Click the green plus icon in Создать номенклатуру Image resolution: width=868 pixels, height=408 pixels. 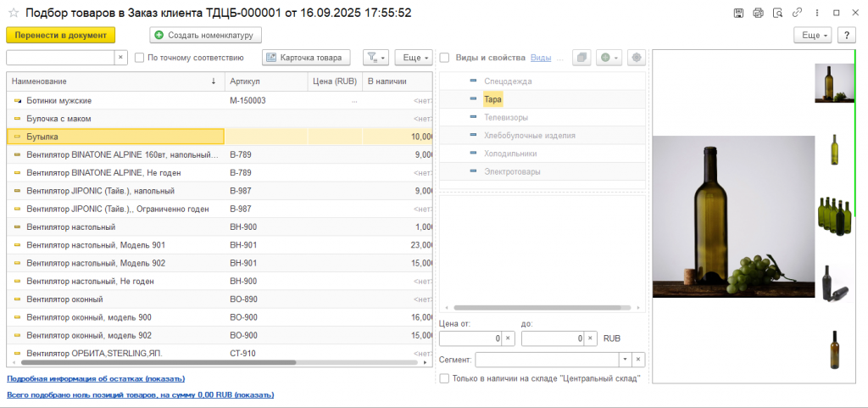(159, 35)
